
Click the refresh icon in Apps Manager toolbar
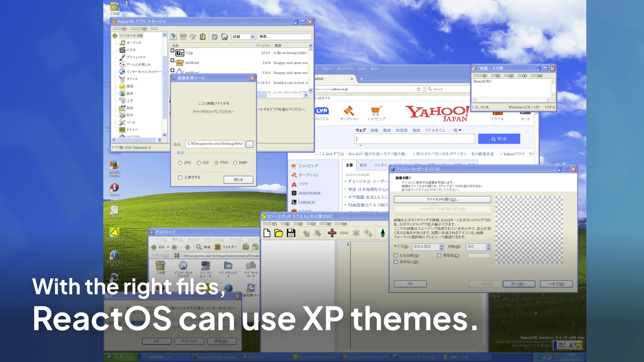tap(215, 37)
